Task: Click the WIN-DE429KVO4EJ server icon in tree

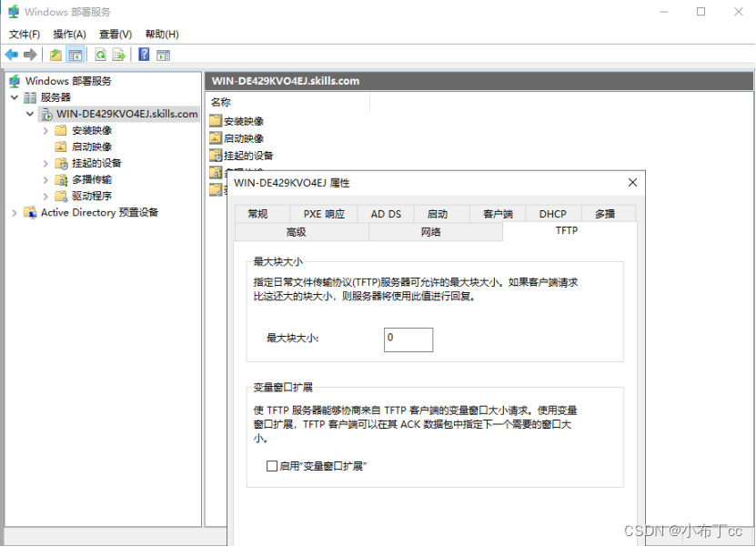Action: click(x=46, y=115)
